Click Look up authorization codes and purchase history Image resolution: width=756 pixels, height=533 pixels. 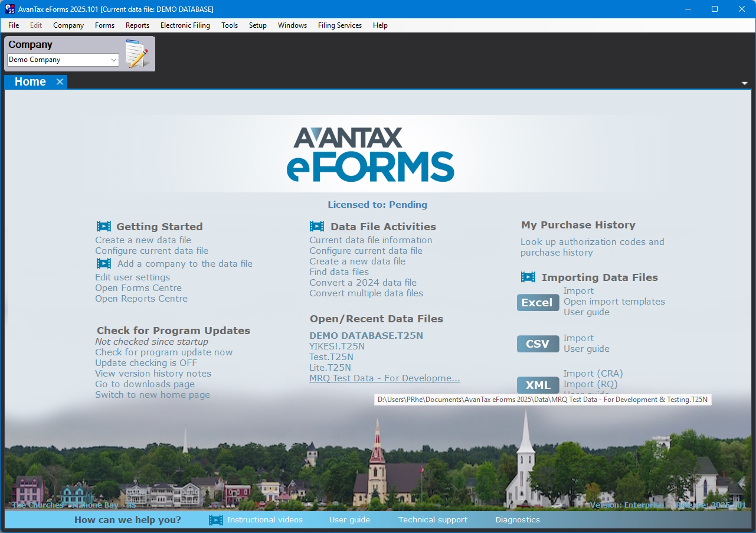592,247
